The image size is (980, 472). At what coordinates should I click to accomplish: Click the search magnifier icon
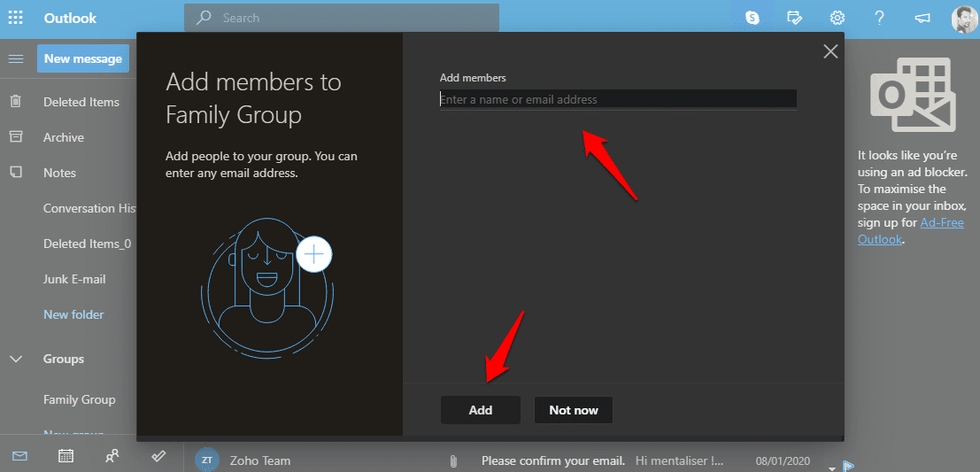click(203, 18)
